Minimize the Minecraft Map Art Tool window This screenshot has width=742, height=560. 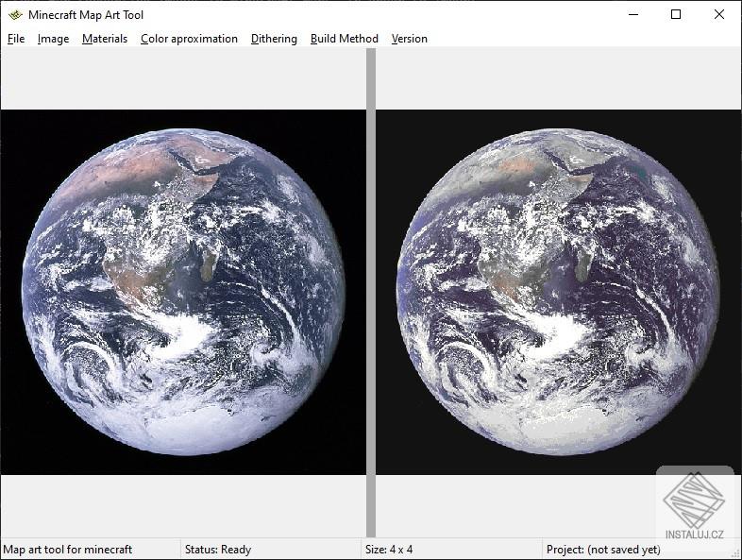click(633, 15)
